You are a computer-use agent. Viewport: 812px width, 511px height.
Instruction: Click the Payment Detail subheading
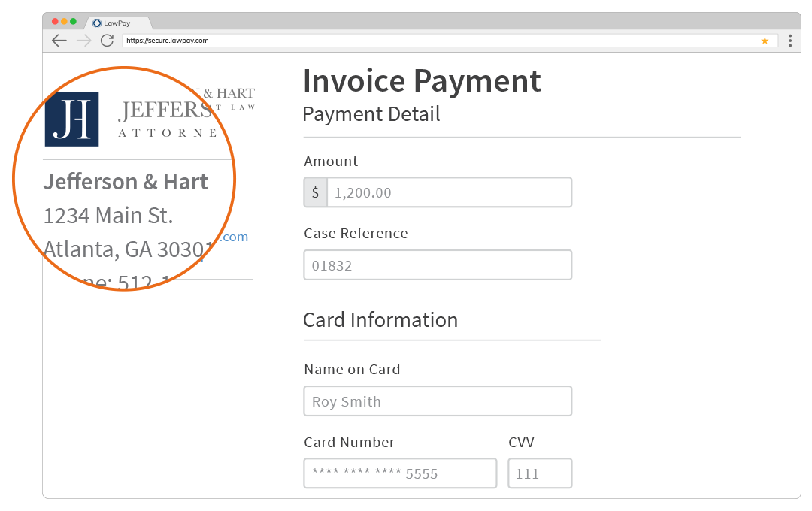tap(371, 114)
